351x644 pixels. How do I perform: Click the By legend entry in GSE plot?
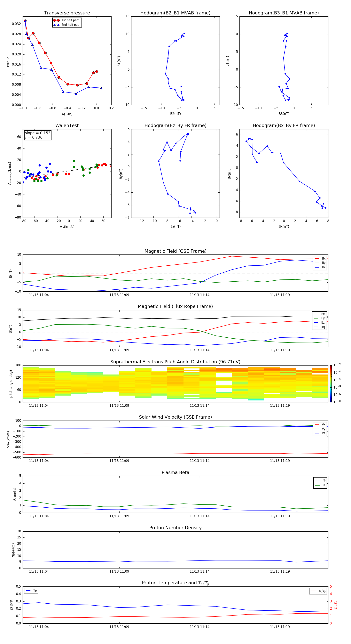pyautogui.click(x=320, y=263)
